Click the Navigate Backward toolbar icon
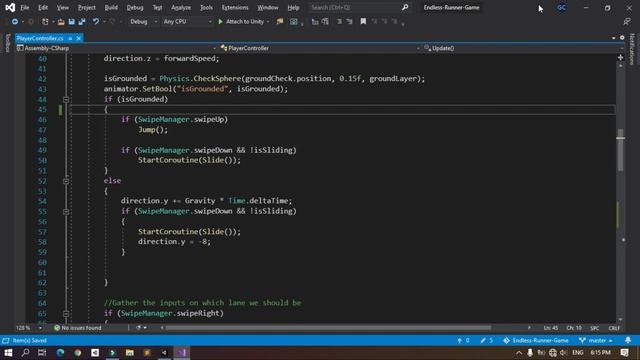Image resolution: width=640 pixels, height=360 pixels. click(x=15, y=22)
